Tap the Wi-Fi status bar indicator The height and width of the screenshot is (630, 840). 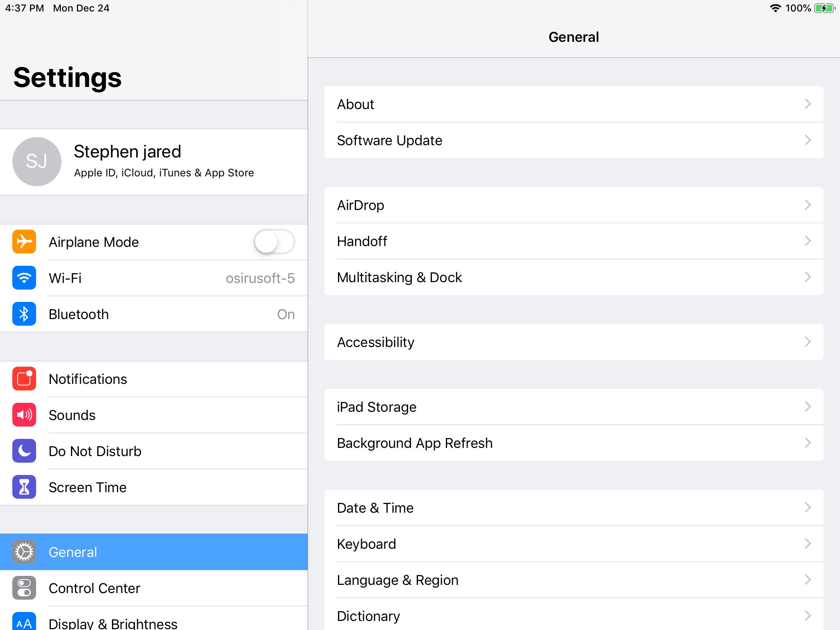(775, 8)
